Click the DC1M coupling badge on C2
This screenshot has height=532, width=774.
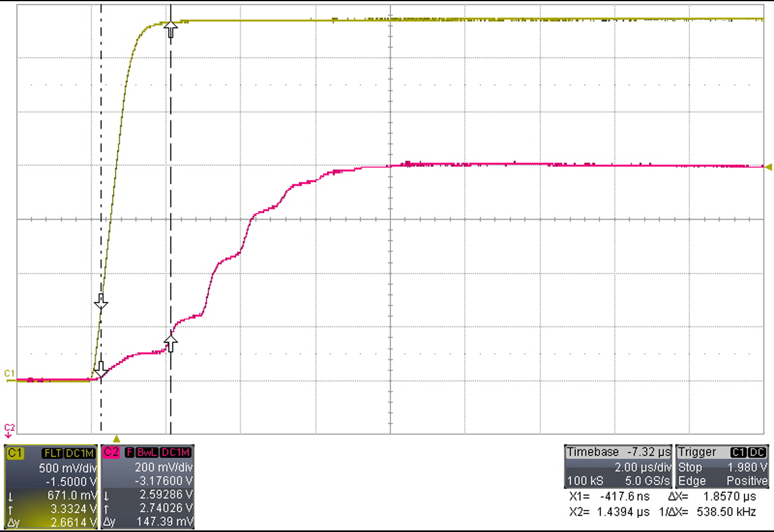point(176,452)
